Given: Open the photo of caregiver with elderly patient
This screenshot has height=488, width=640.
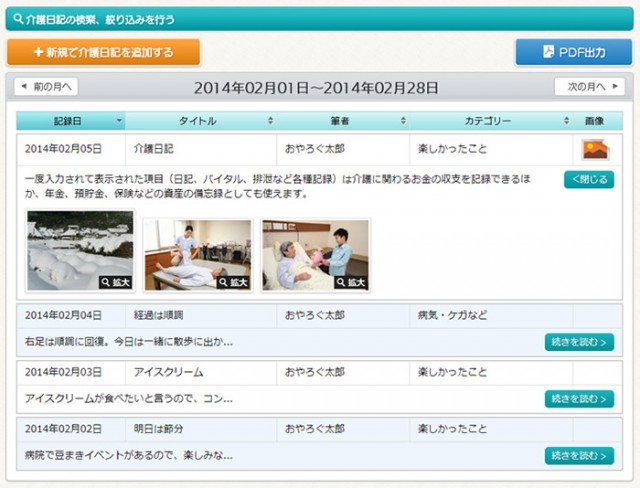Looking at the screenshot, I should (315, 250).
